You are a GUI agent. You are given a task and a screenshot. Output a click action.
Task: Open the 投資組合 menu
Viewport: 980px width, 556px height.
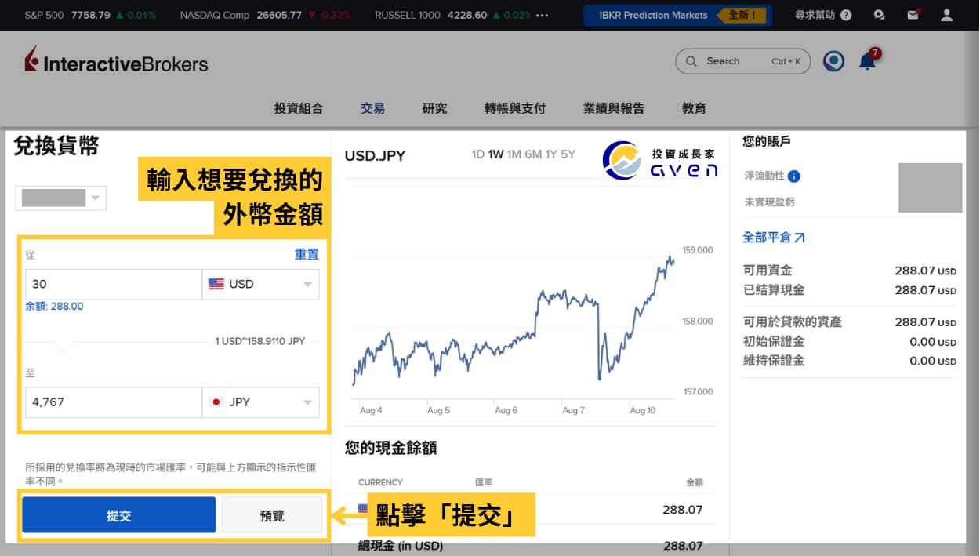pyautogui.click(x=298, y=108)
